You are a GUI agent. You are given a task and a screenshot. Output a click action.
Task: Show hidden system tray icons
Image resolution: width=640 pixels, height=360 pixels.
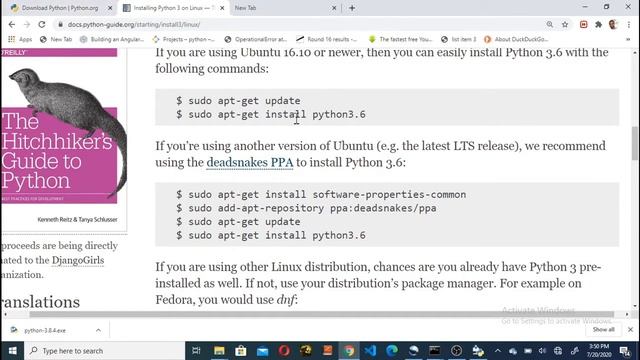(x=498, y=351)
